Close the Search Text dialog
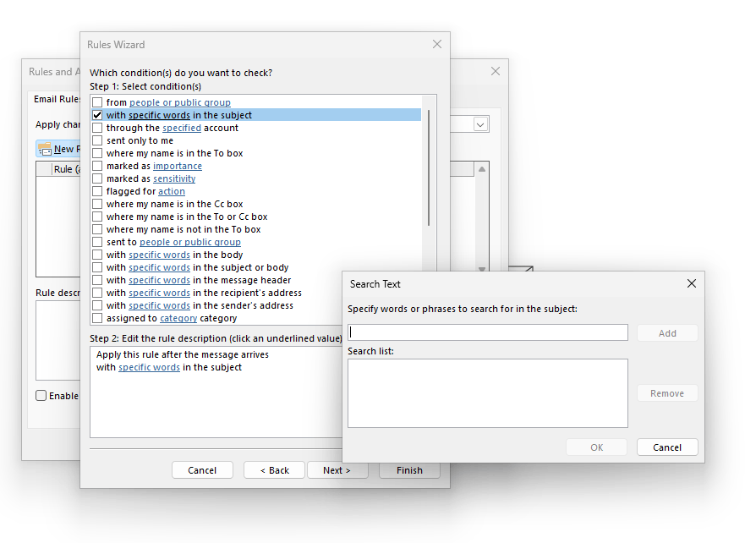The image size is (756, 543). tap(692, 283)
